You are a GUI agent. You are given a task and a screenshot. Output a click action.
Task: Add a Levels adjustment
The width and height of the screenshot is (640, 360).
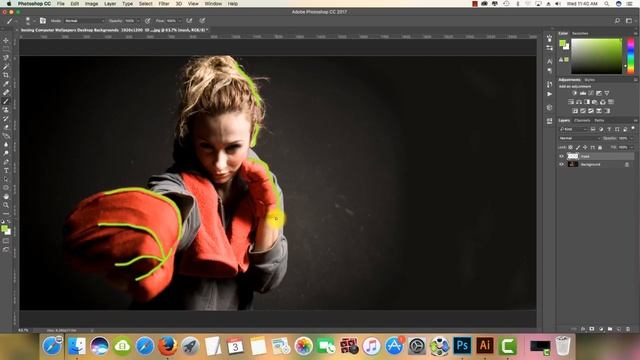(x=583, y=93)
